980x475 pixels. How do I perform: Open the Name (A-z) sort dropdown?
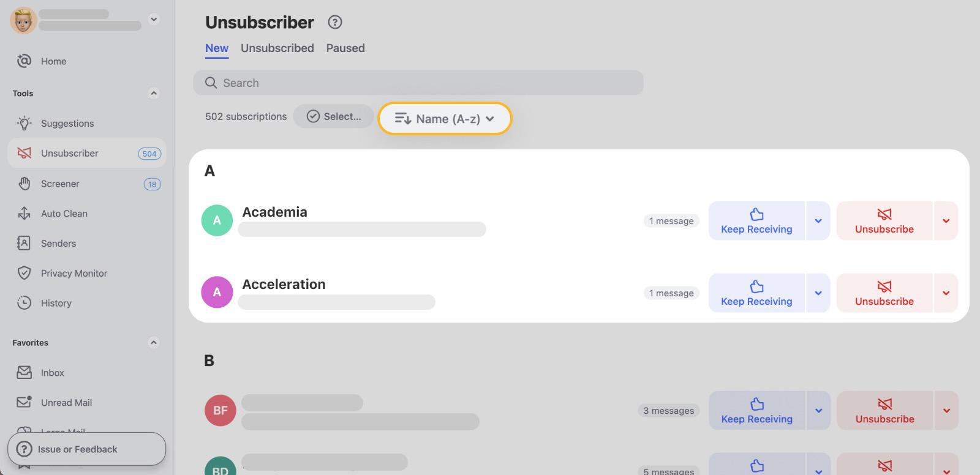444,118
